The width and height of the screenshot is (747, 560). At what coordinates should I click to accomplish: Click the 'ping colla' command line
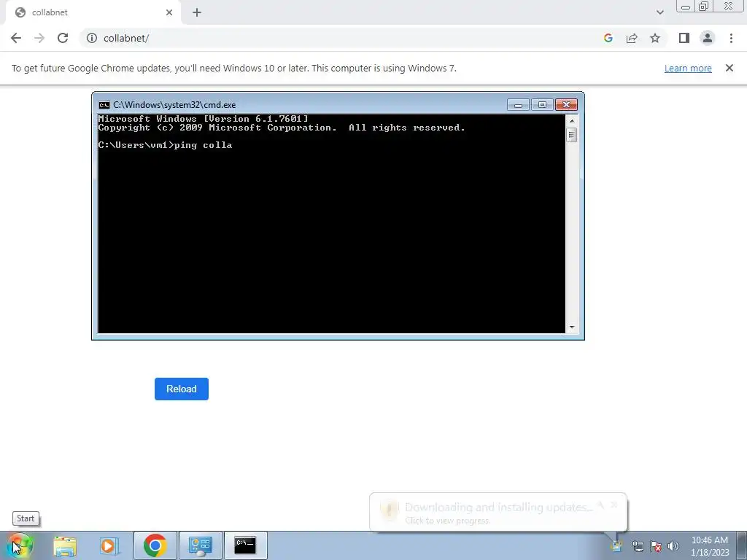tap(165, 145)
